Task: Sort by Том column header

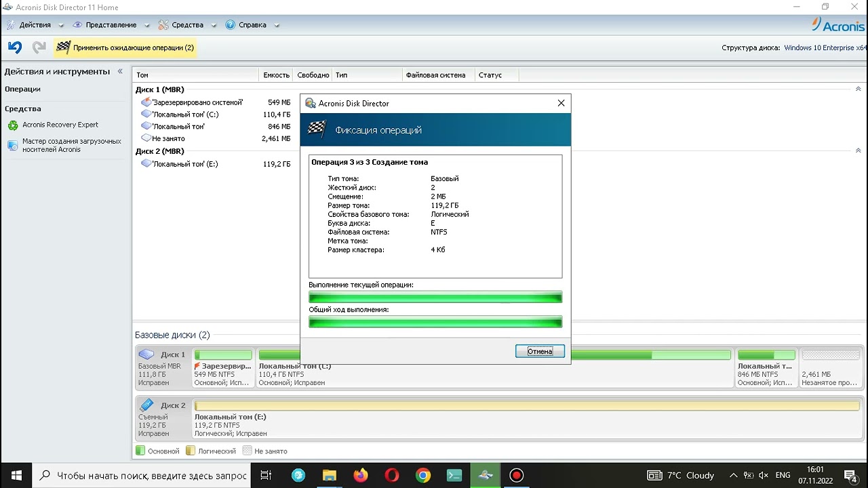Action: [196, 75]
